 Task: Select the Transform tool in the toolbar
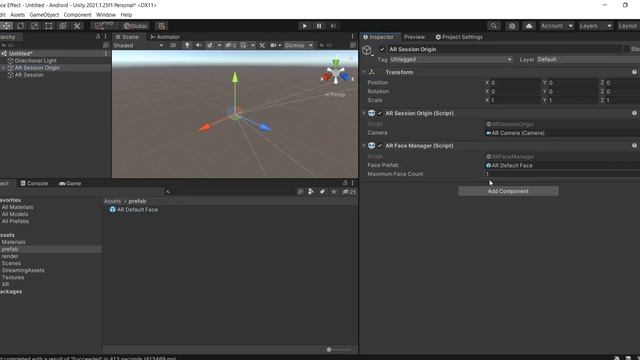63,26
